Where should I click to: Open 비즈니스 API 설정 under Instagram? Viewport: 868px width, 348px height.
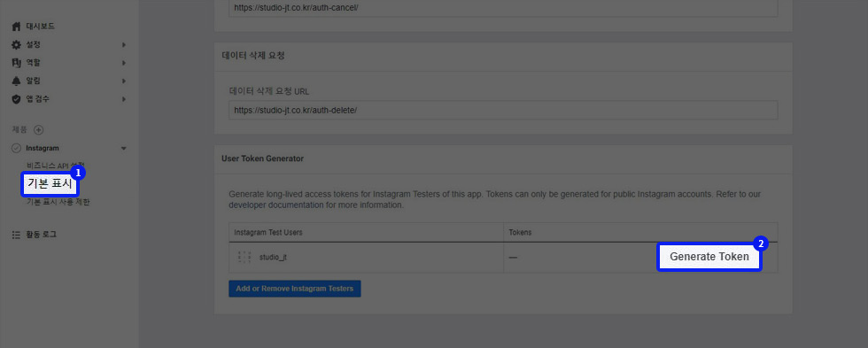tap(55, 165)
